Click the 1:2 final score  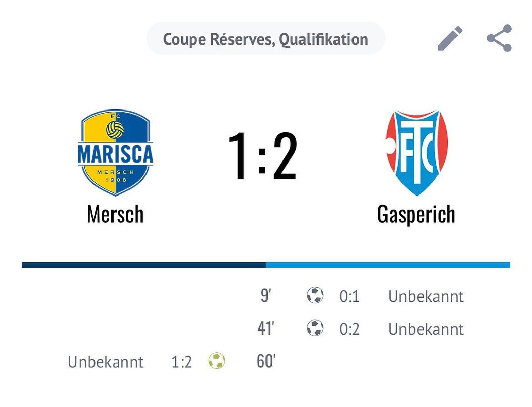[262, 157]
